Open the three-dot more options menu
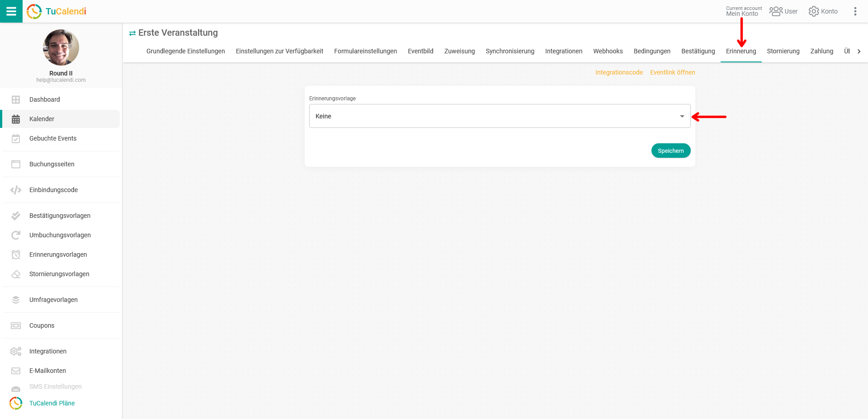The height and width of the screenshot is (419, 868). coord(855,11)
